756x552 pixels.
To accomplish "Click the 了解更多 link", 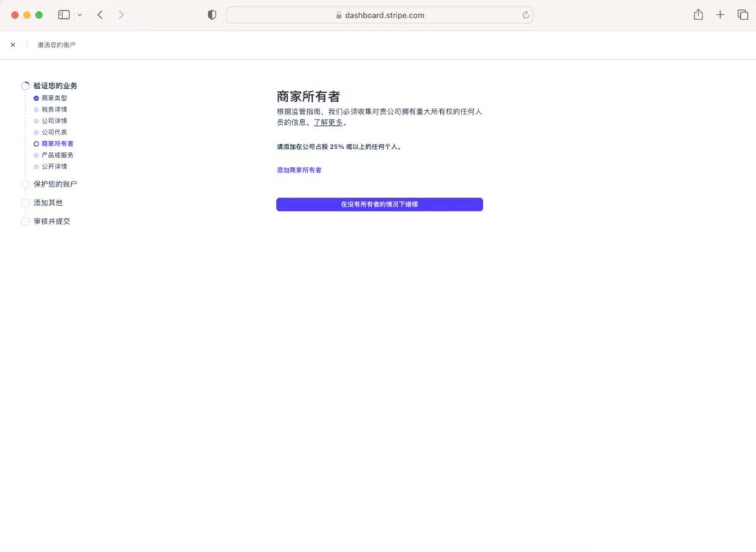I will [x=329, y=122].
